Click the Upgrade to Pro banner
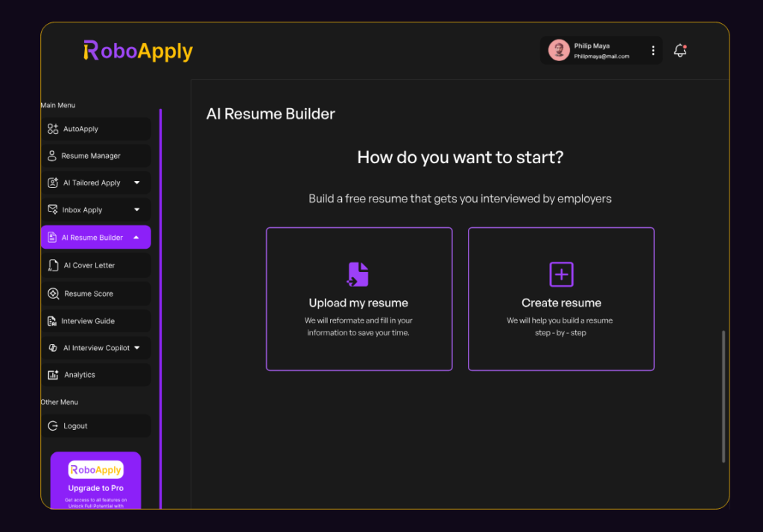Screen dimensions: 763x532 (x=95, y=480)
